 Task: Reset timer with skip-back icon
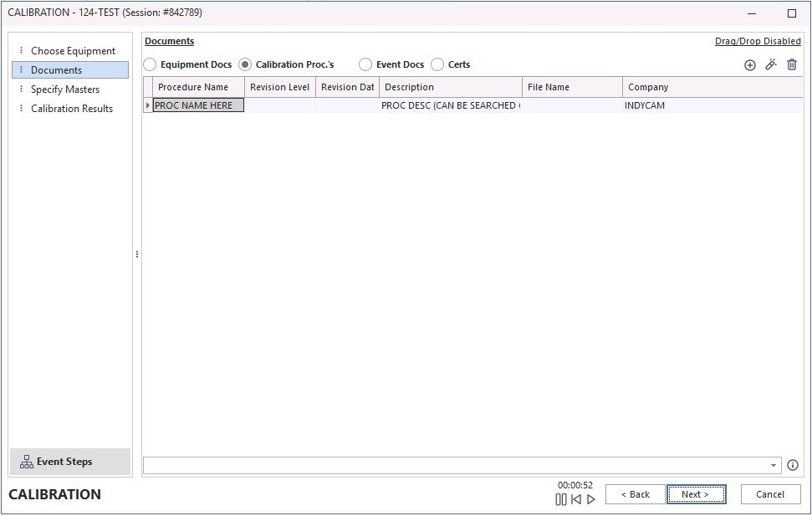576,499
